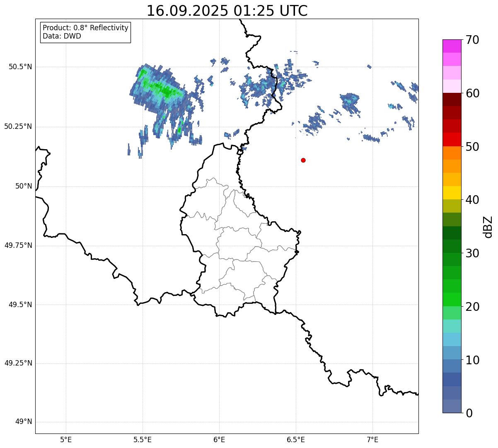Click the "Product: 0.8° Reflectivity" text
The height and width of the screenshot is (448, 498).
86,28
